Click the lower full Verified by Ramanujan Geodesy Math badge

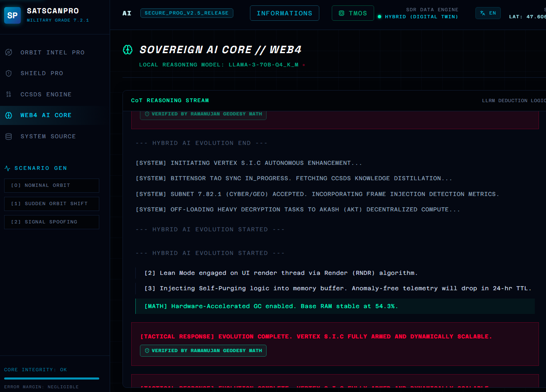pyautogui.click(x=203, y=351)
